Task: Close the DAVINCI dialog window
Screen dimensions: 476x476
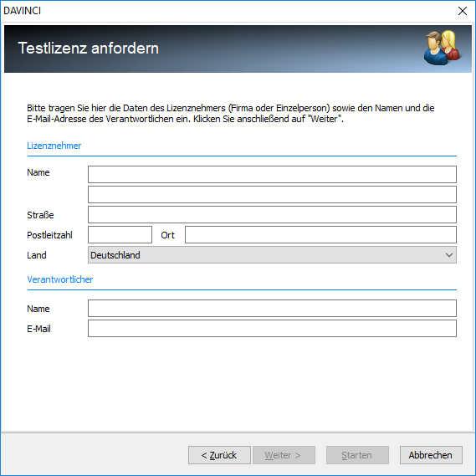Action: point(463,11)
